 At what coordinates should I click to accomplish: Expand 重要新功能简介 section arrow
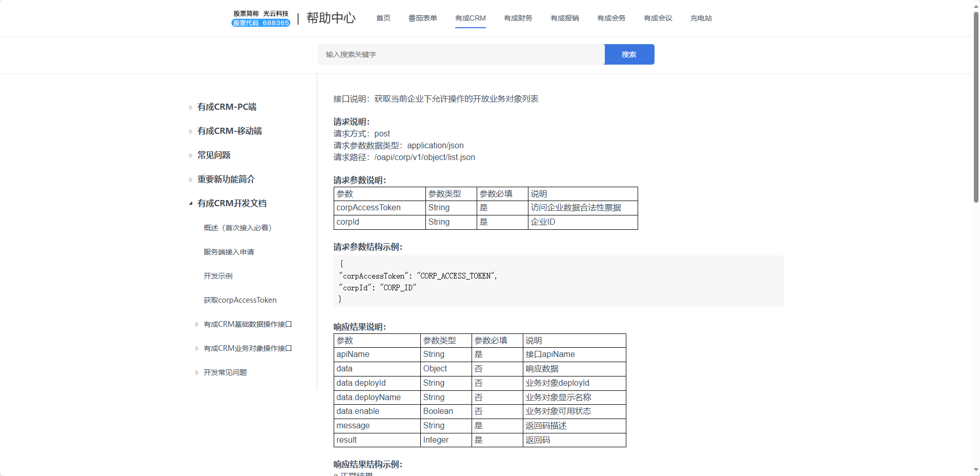coord(191,180)
